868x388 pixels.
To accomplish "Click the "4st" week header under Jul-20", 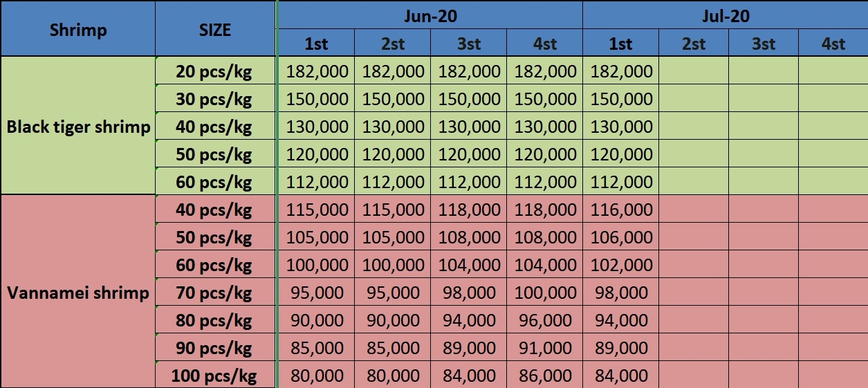I will click(833, 44).
